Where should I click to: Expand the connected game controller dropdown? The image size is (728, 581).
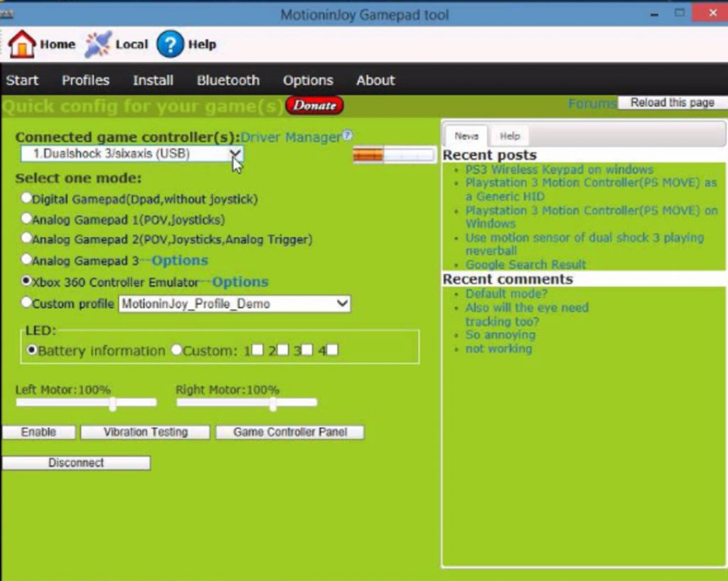click(x=132, y=154)
